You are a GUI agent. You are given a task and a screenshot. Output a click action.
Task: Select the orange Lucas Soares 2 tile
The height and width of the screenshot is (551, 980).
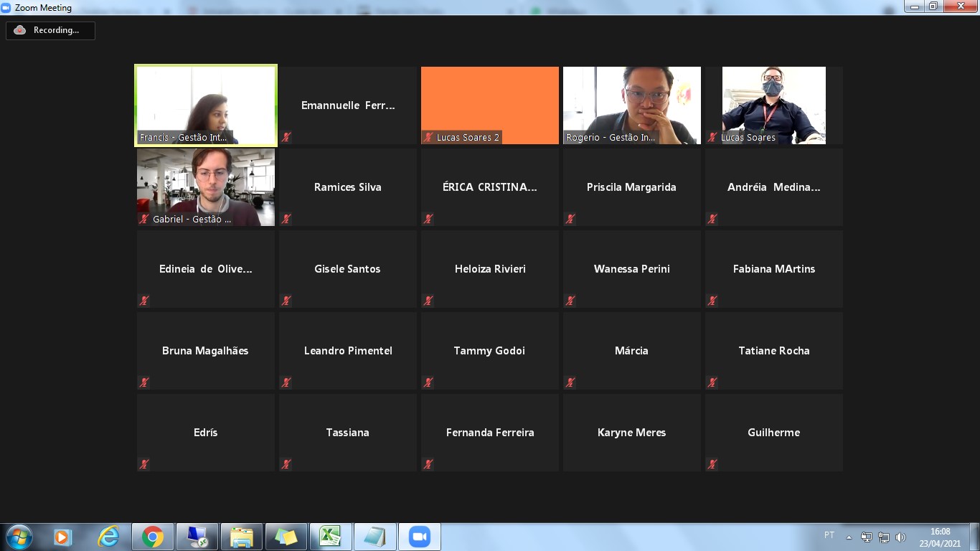[490, 105]
